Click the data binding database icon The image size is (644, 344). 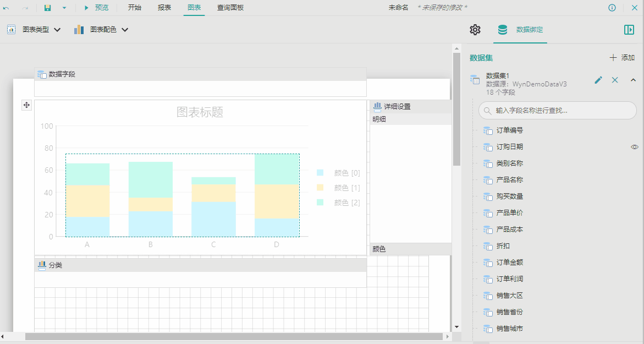coord(503,30)
